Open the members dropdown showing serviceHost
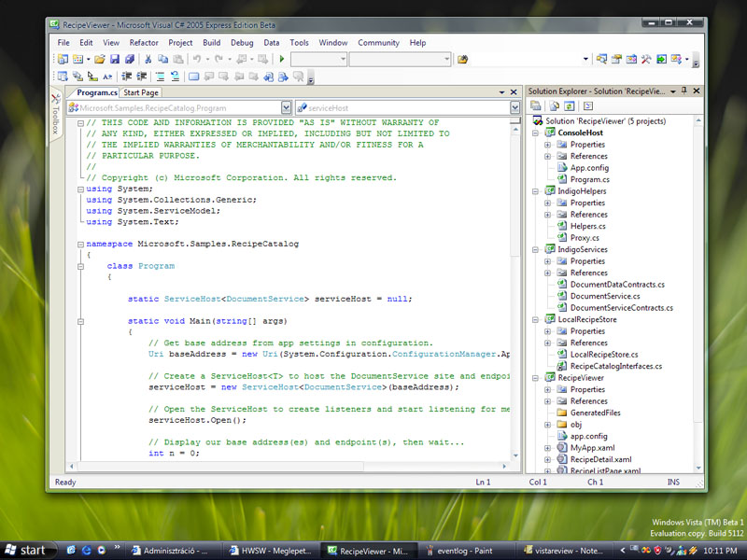The height and width of the screenshot is (560, 747). coord(514,107)
